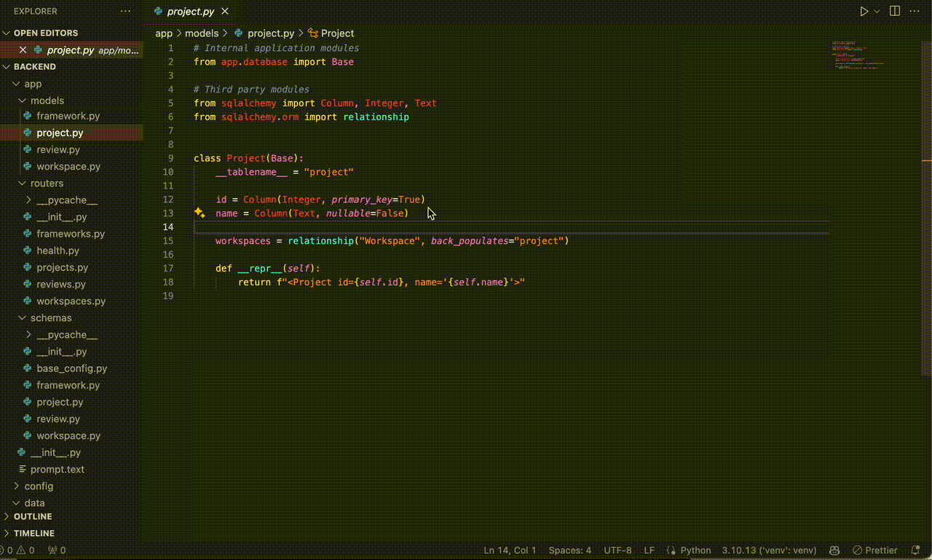Click Prettier formatter status button
This screenshot has height=560, width=932.
pos(876,551)
